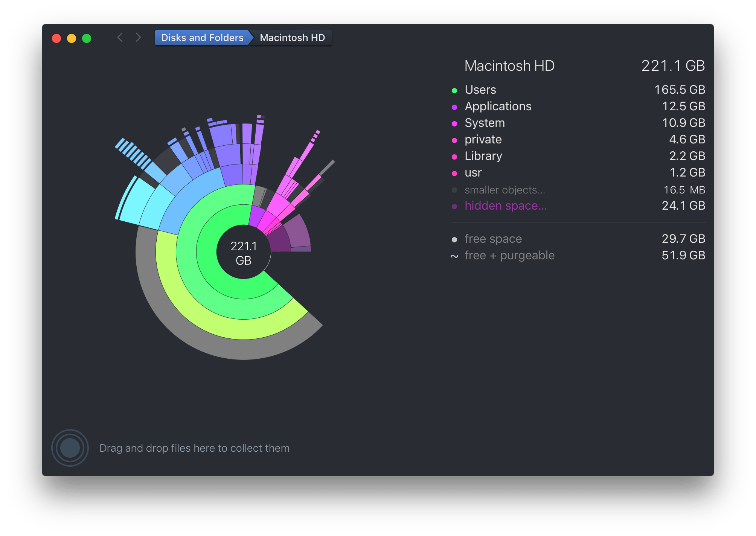Screen dimensions: 756x536
Task: Open Disks and Folders breadcrumb
Action: pyautogui.click(x=202, y=38)
